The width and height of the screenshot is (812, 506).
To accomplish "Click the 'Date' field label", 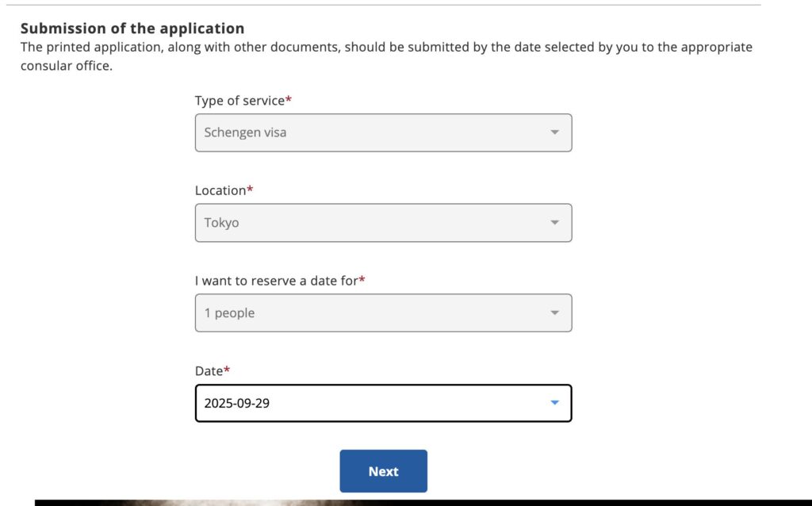I will pos(209,371).
